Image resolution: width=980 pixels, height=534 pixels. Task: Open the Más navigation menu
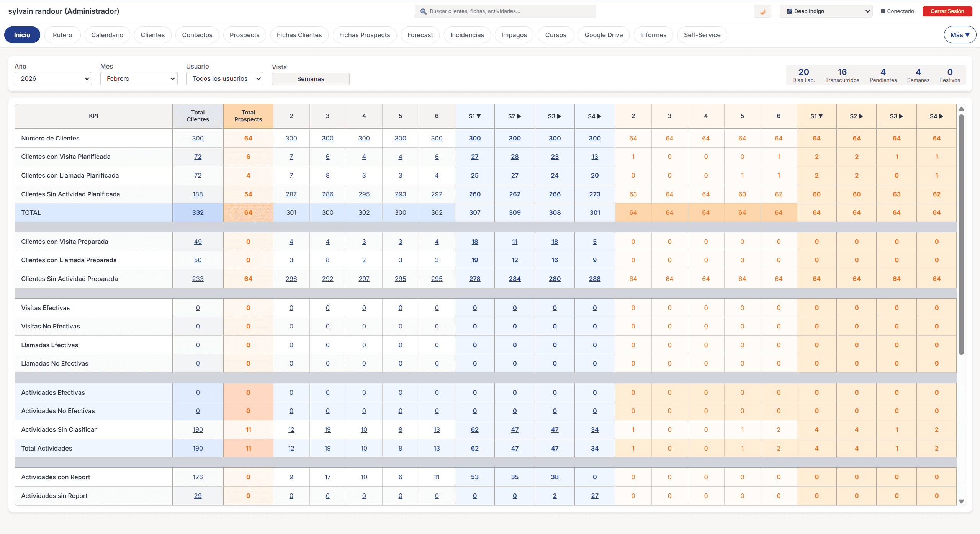coord(959,35)
